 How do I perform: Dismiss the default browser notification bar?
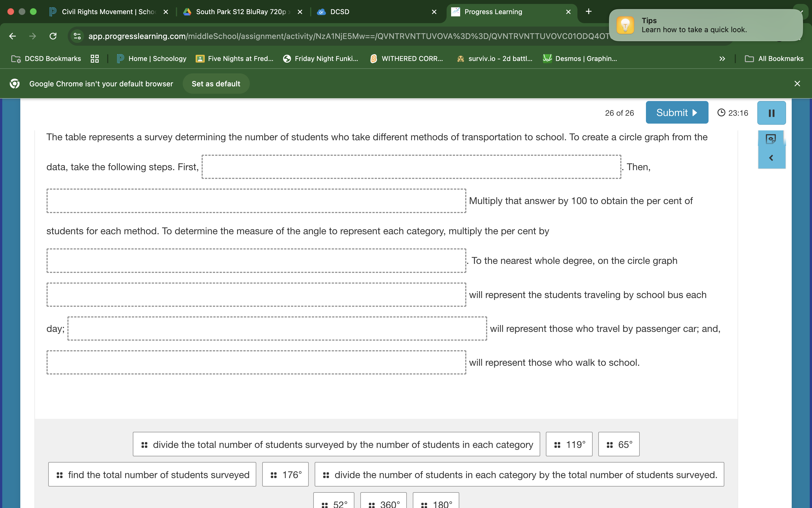(x=797, y=84)
